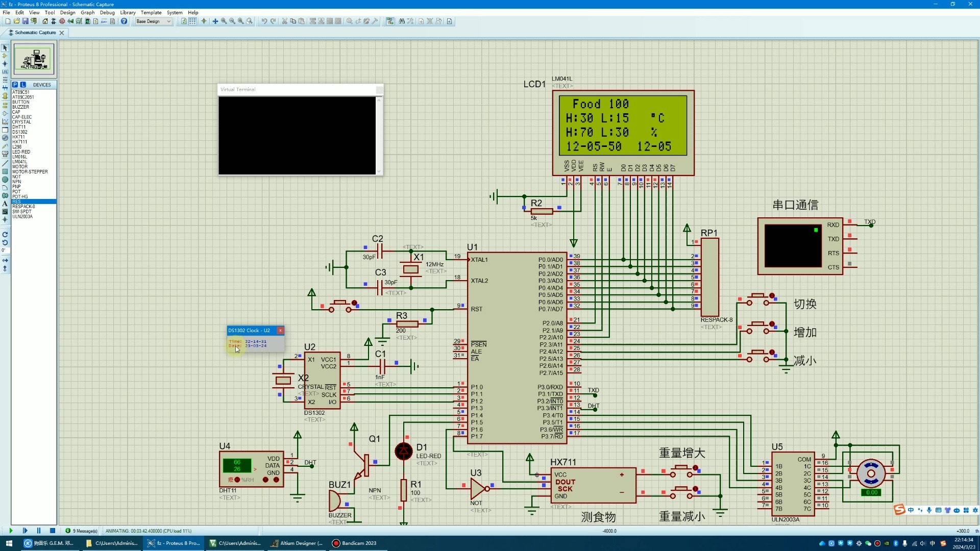The width and height of the screenshot is (980, 551).
Task: Click the Undo arrow in toolbar
Action: (264, 21)
